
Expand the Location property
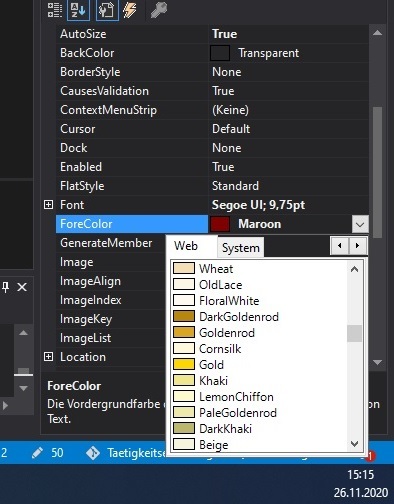pyautogui.click(x=48, y=357)
